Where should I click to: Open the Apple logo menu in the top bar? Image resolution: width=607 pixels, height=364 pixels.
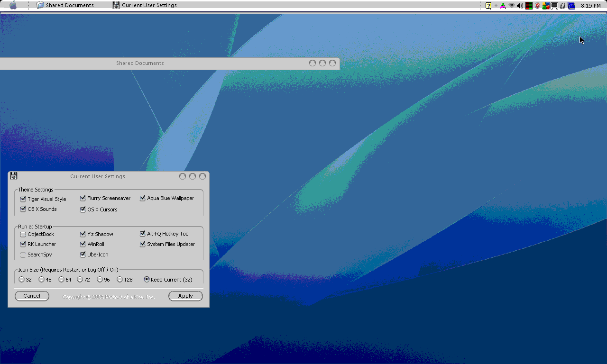pyautogui.click(x=13, y=5)
